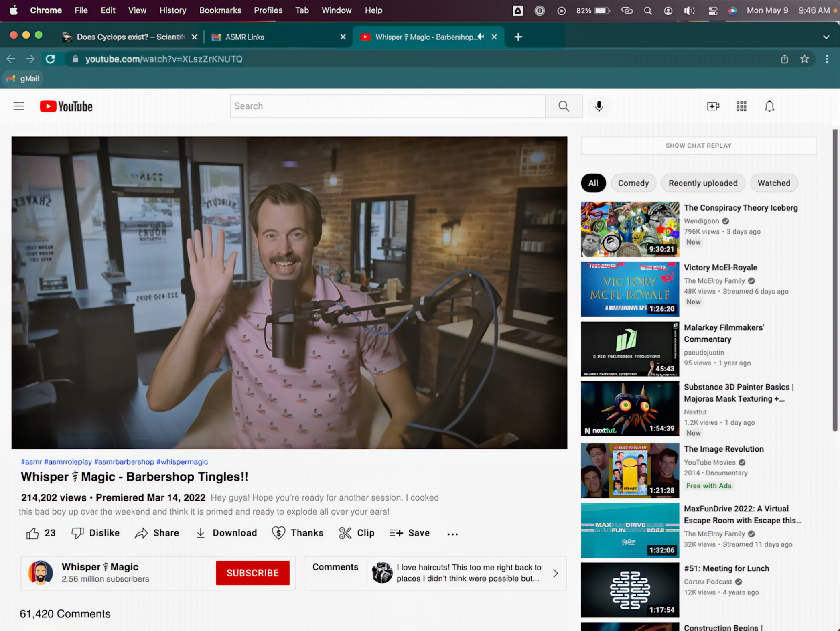Expand the Chrome tab search dropdown arrow
This screenshot has height=631, width=840.
coord(826,37)
